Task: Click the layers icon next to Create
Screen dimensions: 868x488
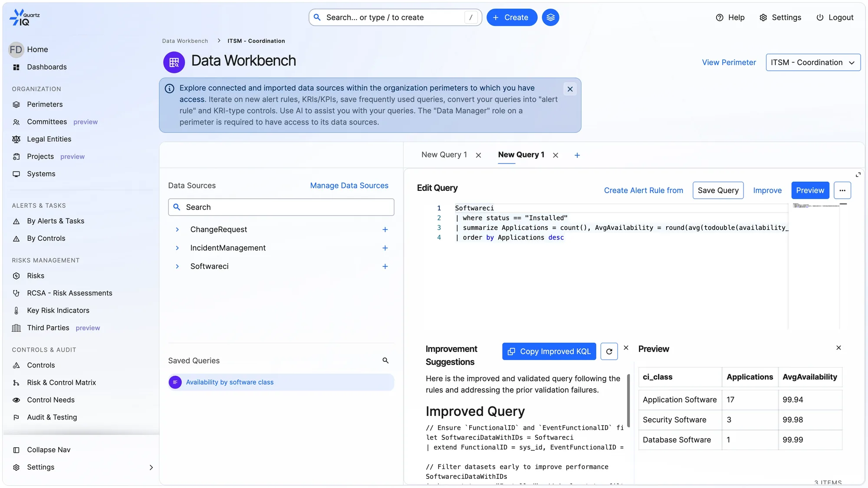Action: point(550,17)
